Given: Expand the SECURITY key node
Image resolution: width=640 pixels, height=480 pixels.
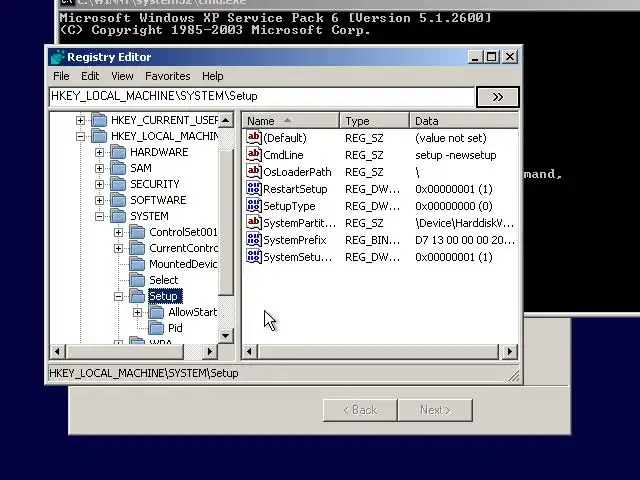Looking at the screenshot, I should (99, 184).
